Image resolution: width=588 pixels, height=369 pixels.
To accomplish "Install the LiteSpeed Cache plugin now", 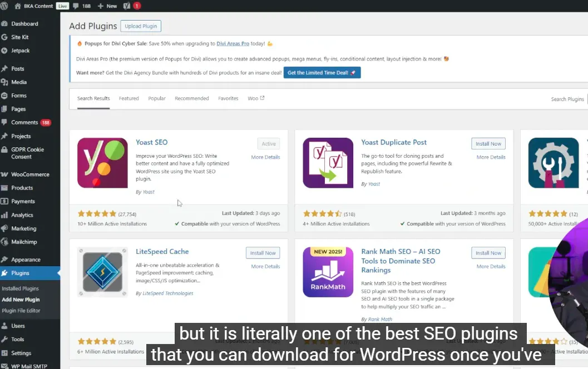I will (x=263, y=253).
